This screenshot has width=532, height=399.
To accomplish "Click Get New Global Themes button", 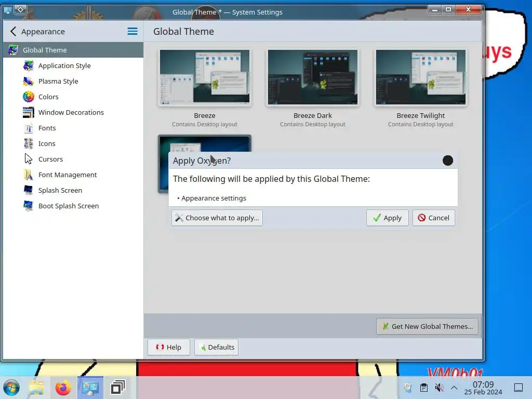I will 427,326.
